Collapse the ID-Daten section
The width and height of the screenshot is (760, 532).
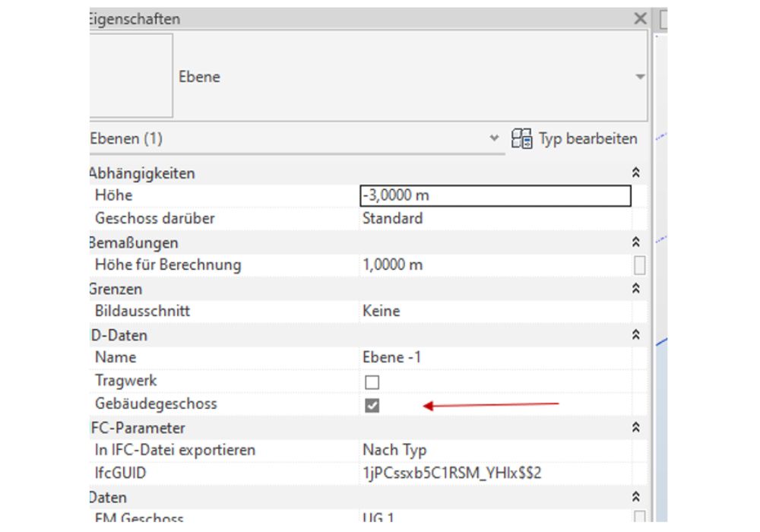(x=636, y=334)
